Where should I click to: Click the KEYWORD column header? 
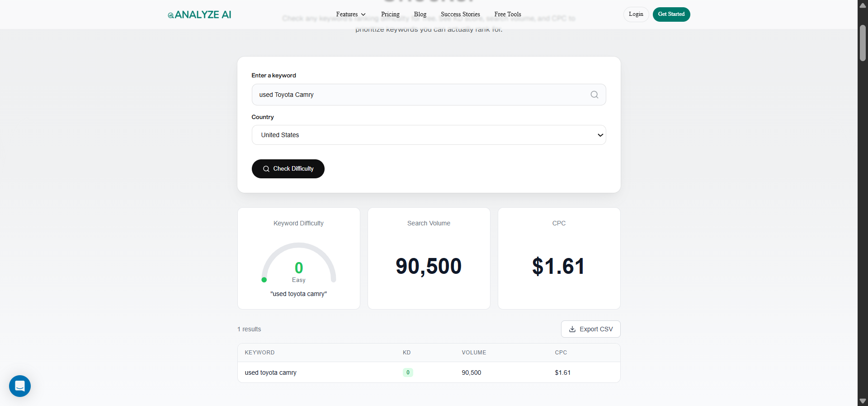(x=259, y=353)
